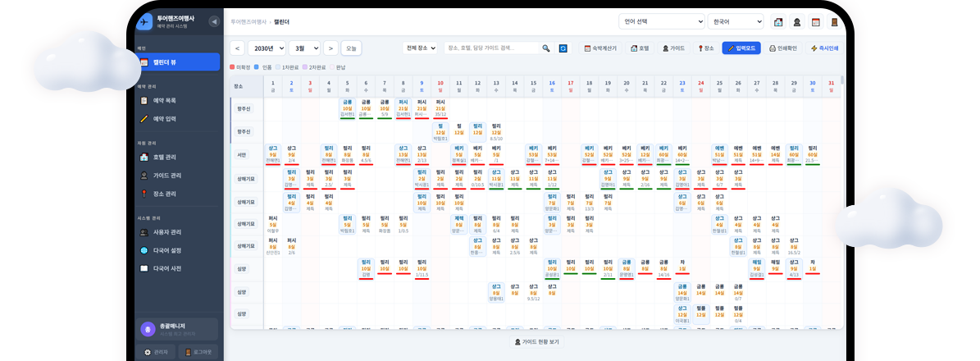Advance to the next month arrow
This screenshot has height=361, width=980.
pyautogui.click(x=330, y=48)
